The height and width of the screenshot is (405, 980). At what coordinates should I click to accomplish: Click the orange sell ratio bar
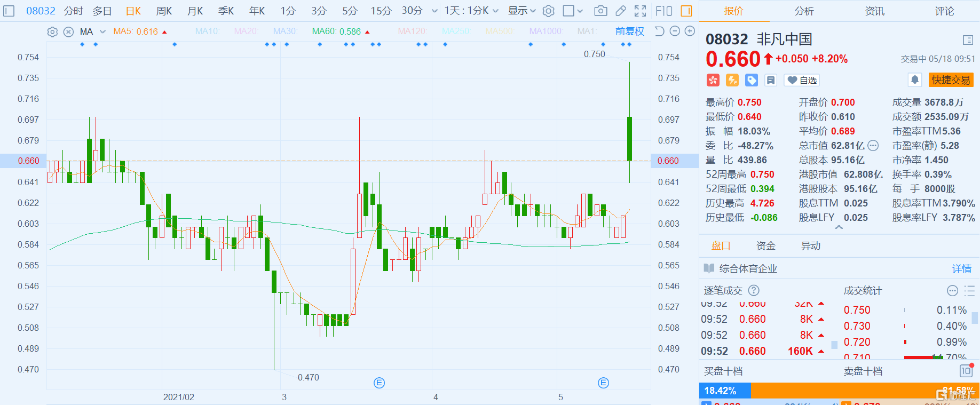click(865, 391)
